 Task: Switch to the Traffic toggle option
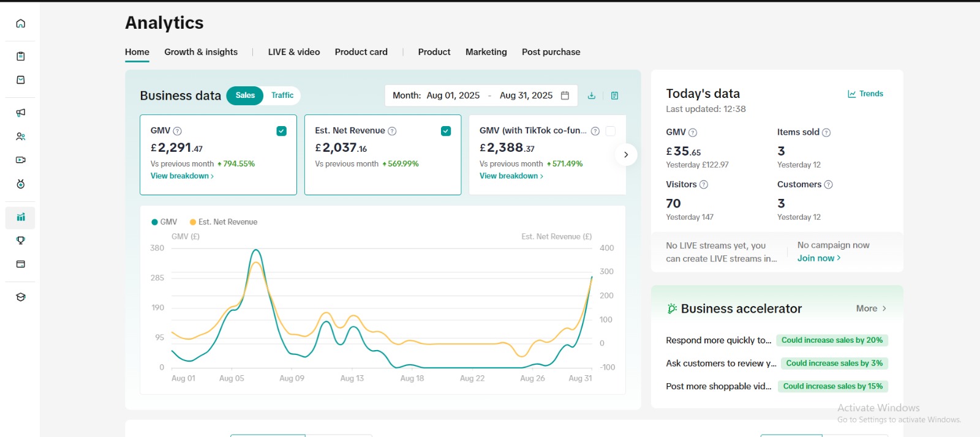(x=282, y=95)
